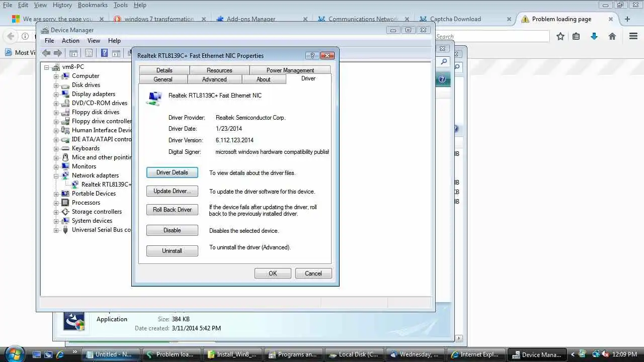Click the network tray icon with red X

click(x=606, y=354)
